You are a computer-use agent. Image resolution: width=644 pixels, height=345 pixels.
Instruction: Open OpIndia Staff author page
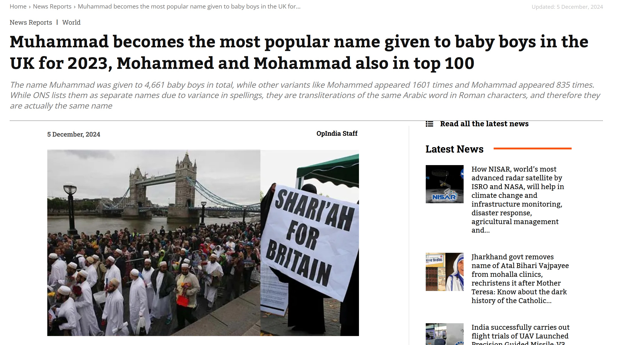coord(337,134)
